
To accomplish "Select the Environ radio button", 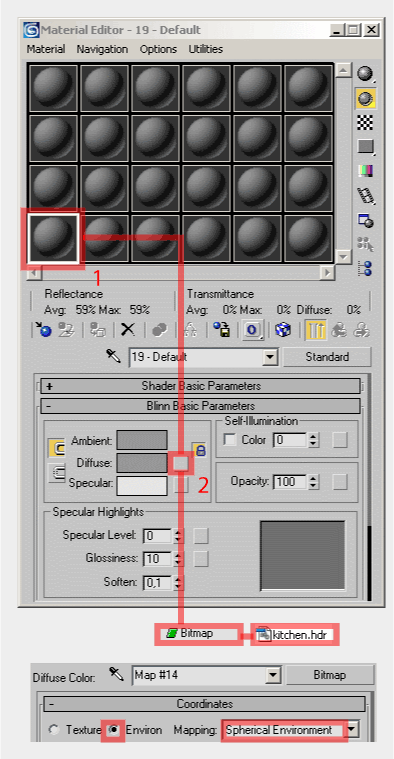I will pos(113,730).
